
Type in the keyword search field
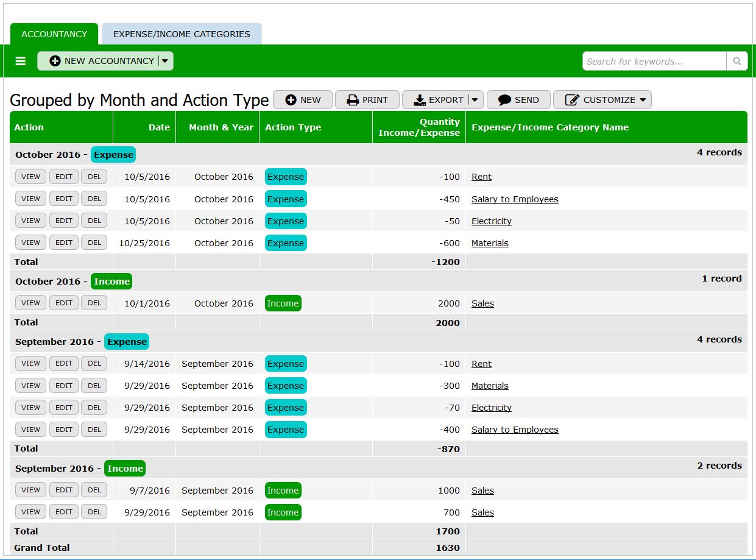tap(654, 61)
